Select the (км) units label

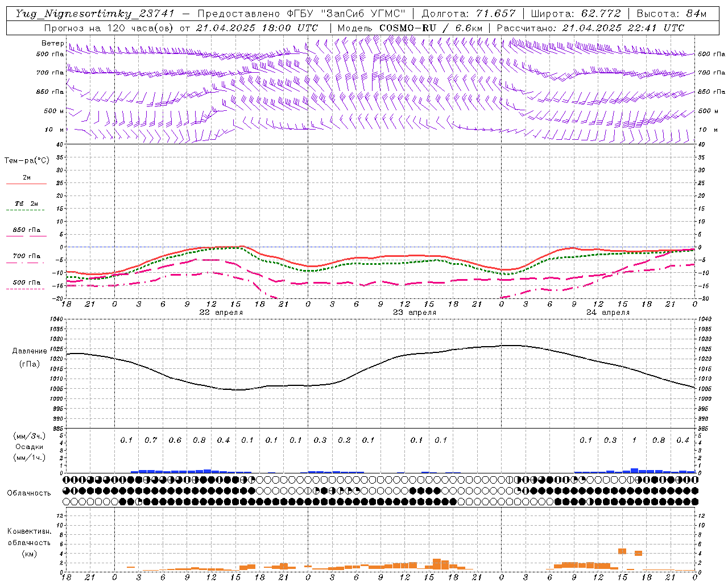click(x=29, y=554)
